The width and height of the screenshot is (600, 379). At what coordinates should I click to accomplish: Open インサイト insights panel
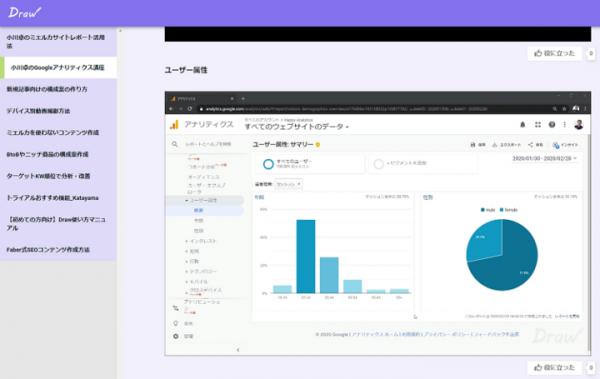[565, 145]
